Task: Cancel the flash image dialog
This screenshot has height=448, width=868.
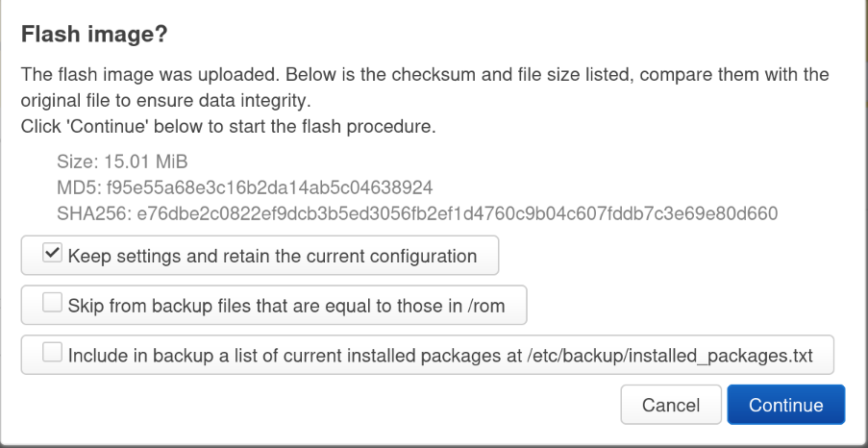Action: [x=670, y=405]
